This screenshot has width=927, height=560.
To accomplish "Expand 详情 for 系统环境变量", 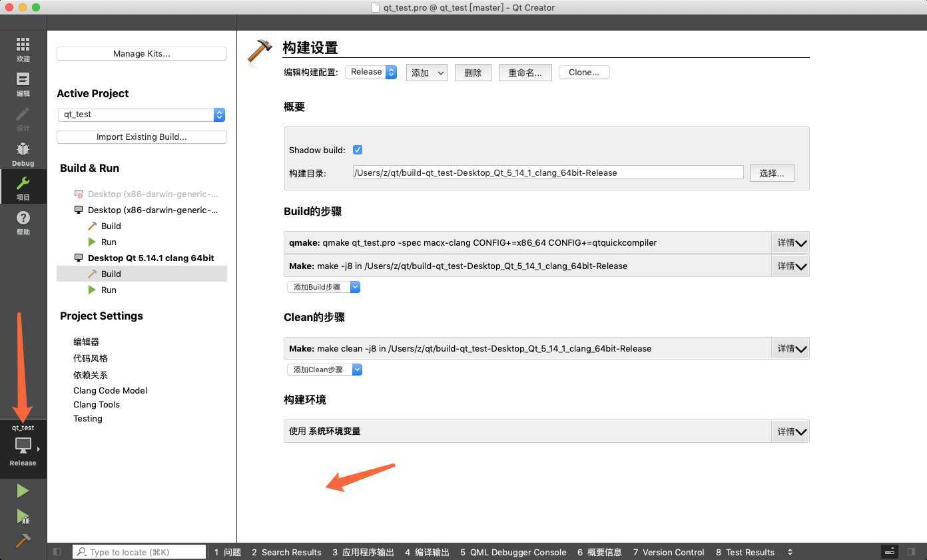I will (x=791, y=431).
